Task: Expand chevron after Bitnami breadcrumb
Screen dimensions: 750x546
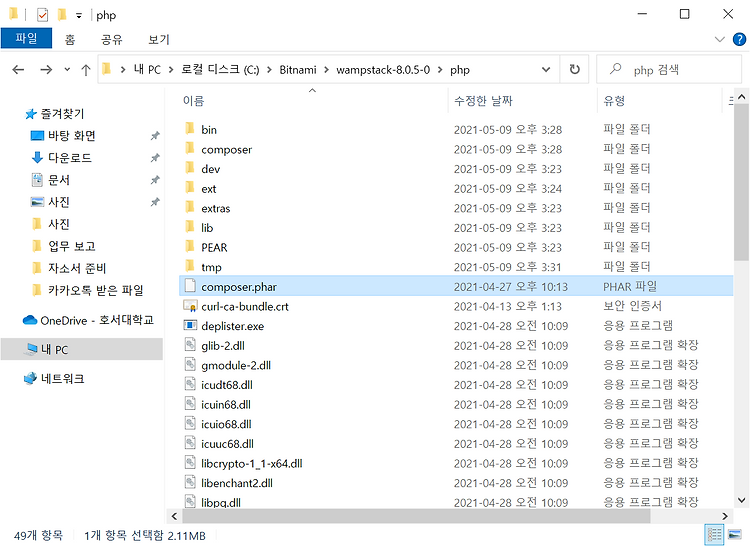Action: pos(326,70)
